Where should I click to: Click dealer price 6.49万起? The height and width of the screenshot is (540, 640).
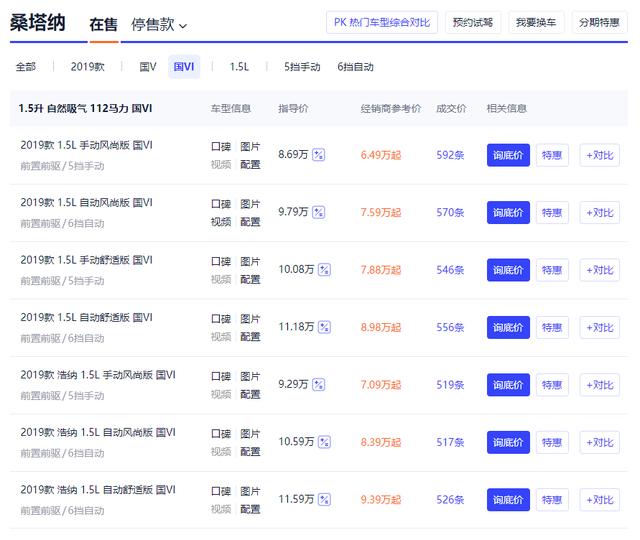381,155
